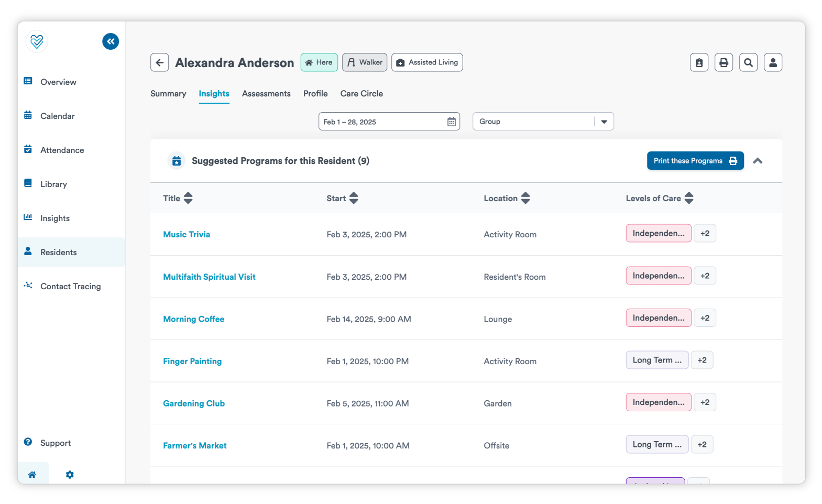Screen dimensions: 822x504
Task: Click the Here status badge
Action: pyautogui.click(x=319, y=62)
